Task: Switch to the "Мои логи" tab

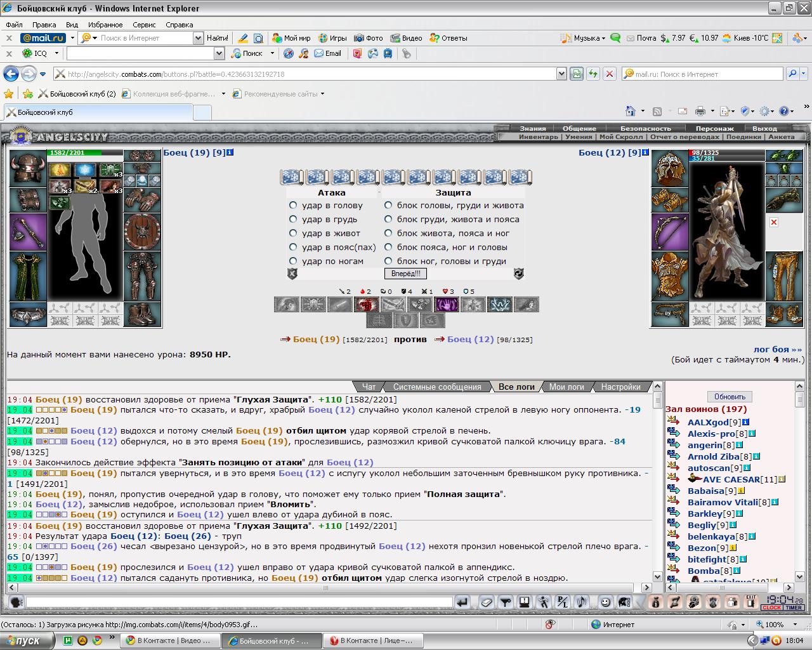Action: click(x=566, y=387)
